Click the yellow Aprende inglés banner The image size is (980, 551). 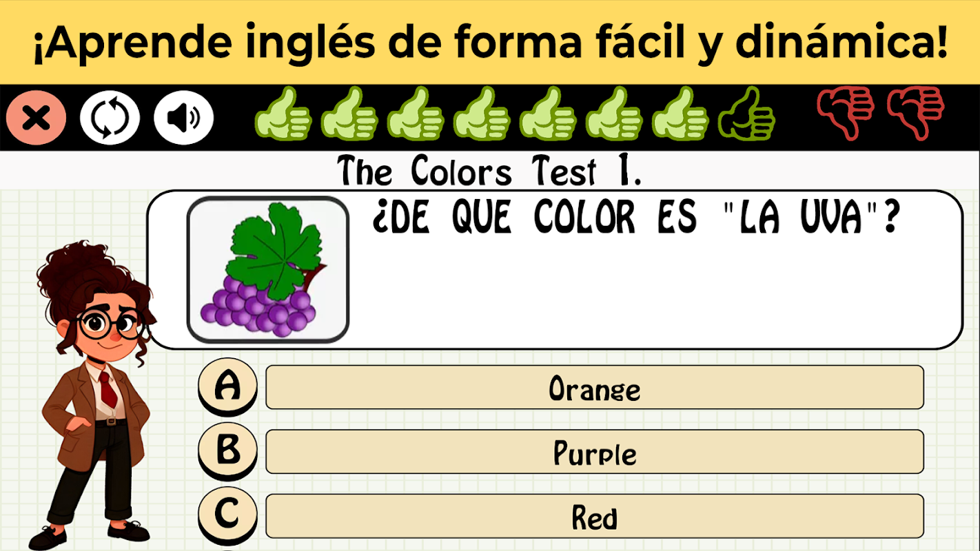490,42
